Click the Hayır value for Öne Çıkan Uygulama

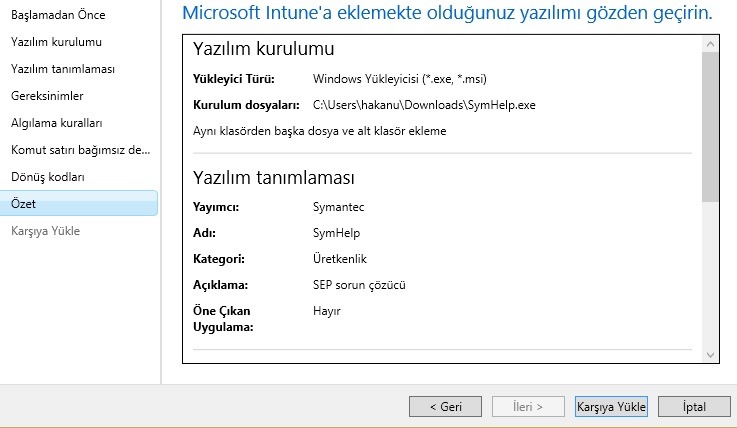click(x=327, y=311)
